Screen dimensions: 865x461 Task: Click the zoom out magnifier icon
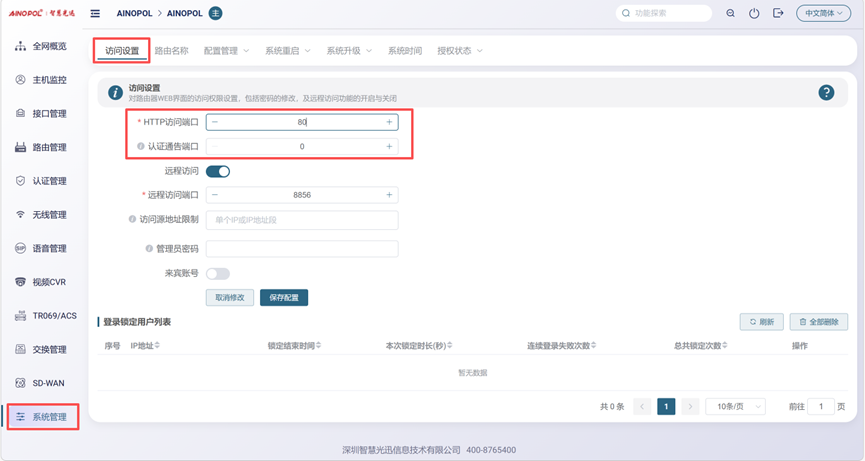(x=730, y=14)
